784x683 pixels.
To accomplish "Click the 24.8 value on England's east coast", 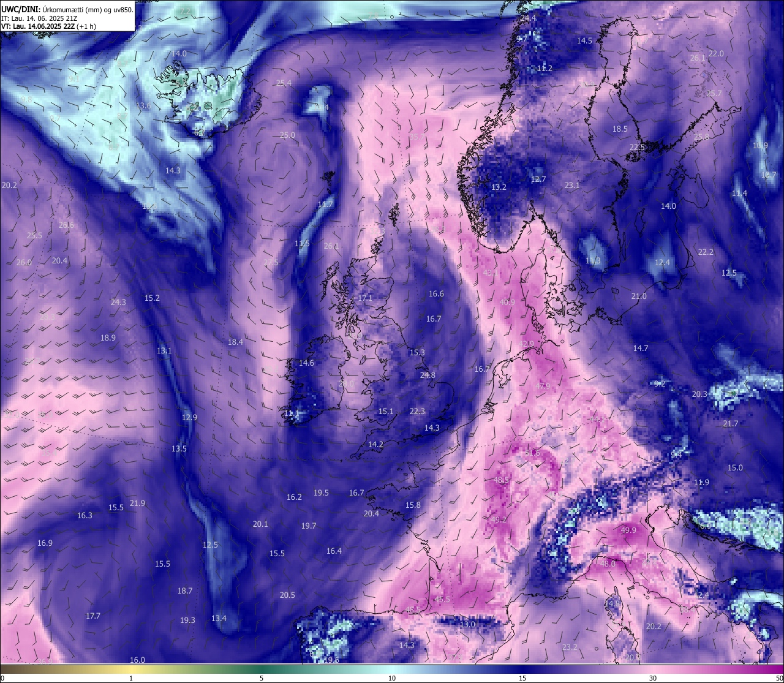I will click(428, 375).
